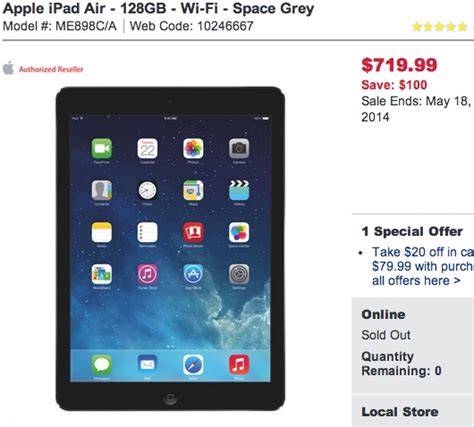Click the Camera app icon
Viewport: 474px width, 427px height.
click(x=239, y=148)
